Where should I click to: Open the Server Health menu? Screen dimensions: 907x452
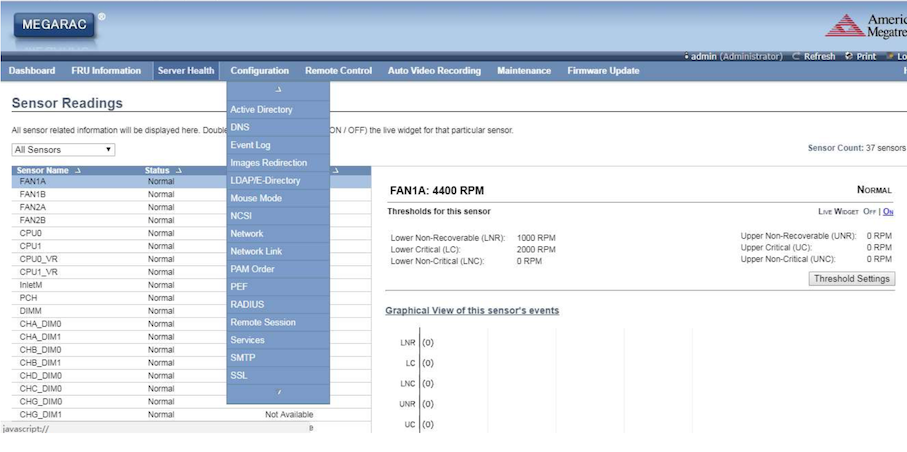tap(185, 71)
